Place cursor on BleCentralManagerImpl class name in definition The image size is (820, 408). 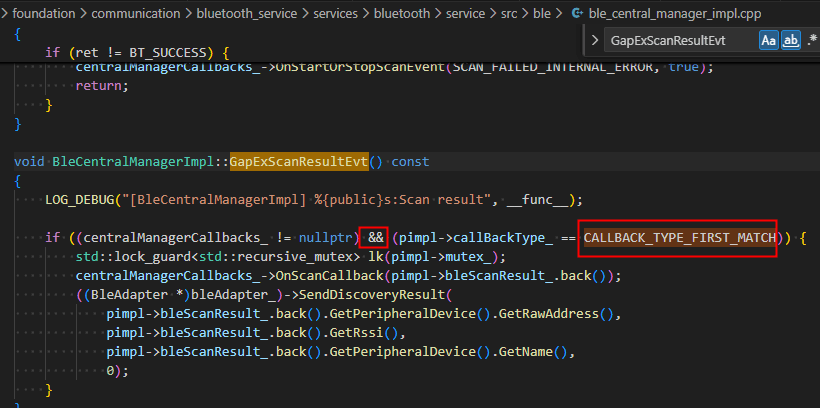[x=134, y=162]
